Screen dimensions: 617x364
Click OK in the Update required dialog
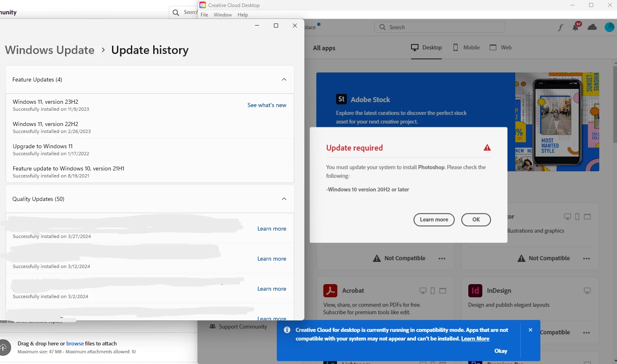[476, 219]
